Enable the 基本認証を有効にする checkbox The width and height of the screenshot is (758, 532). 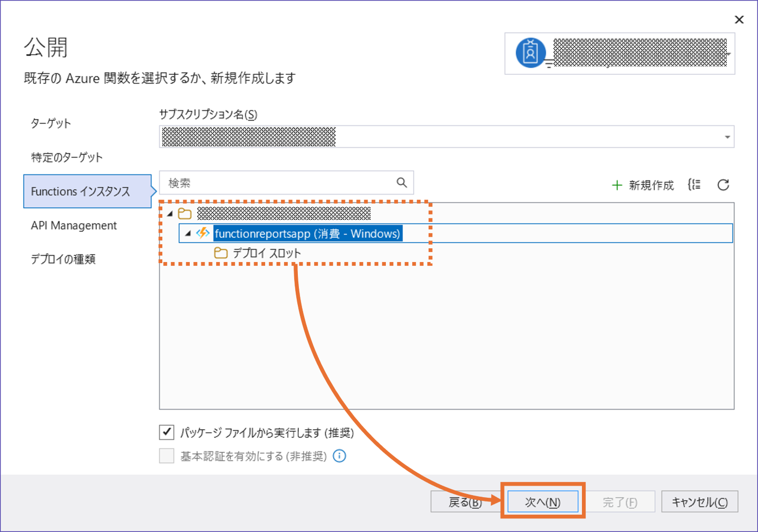(166, 456)
